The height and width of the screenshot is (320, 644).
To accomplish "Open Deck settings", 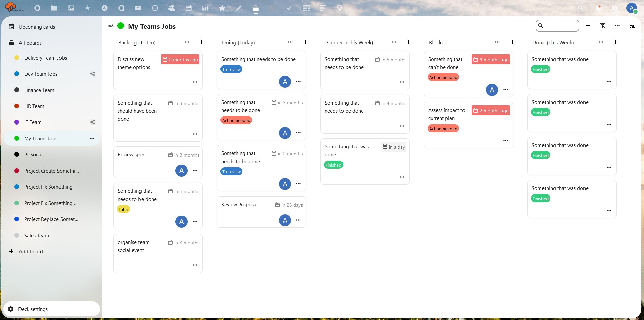I will pos(52,309).
